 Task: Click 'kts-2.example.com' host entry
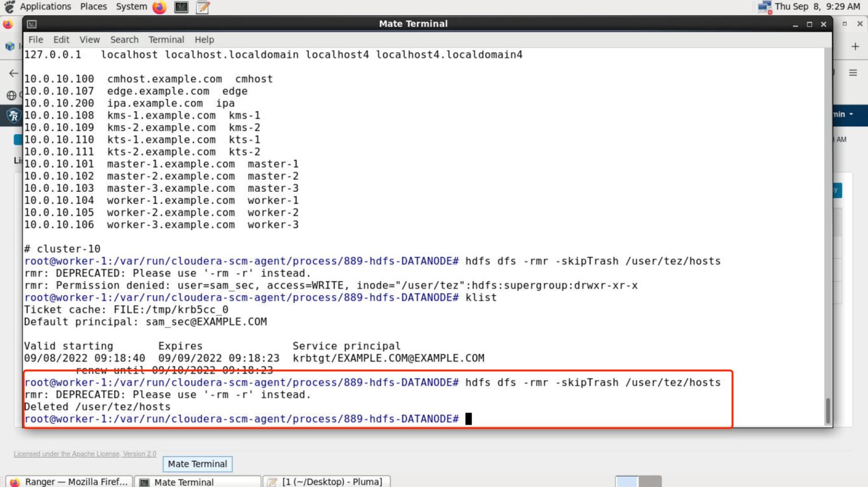point(161,152)
